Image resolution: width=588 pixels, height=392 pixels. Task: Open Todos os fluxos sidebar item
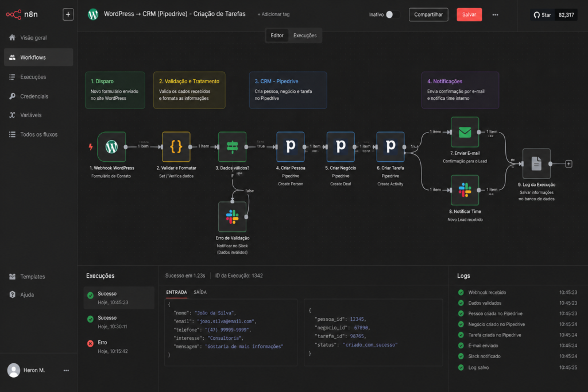tap(38, 134)
